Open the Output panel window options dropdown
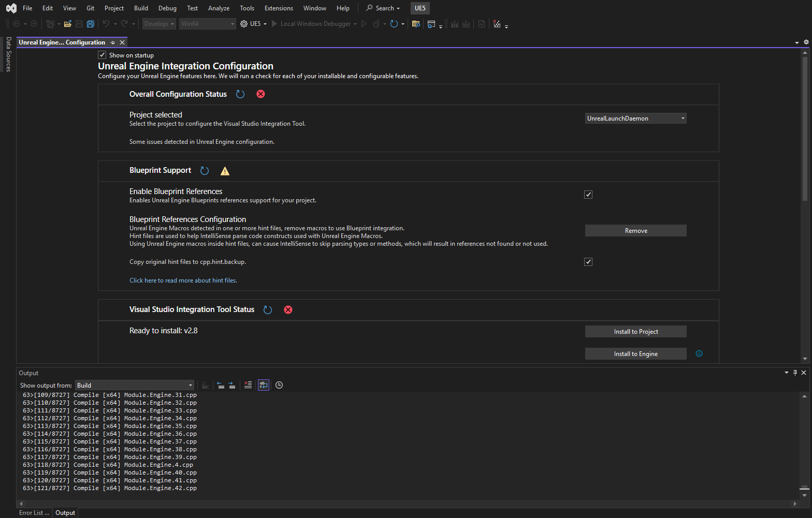 tap(787, 373)
